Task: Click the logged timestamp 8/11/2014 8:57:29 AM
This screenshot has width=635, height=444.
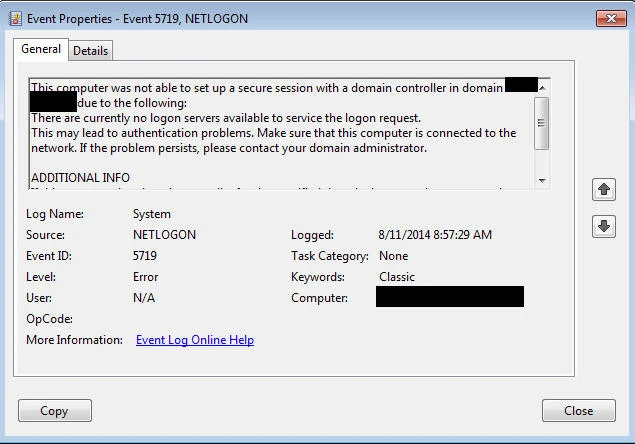Action: (435, 235)
